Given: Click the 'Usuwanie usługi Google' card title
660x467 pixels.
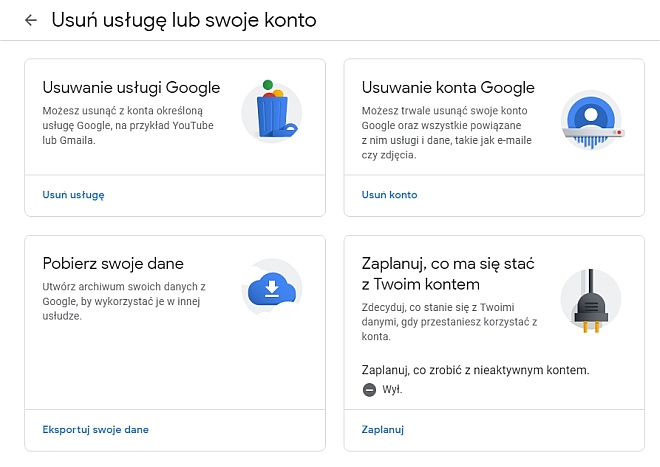Looking at the screenshot, I should click(131, 88).
